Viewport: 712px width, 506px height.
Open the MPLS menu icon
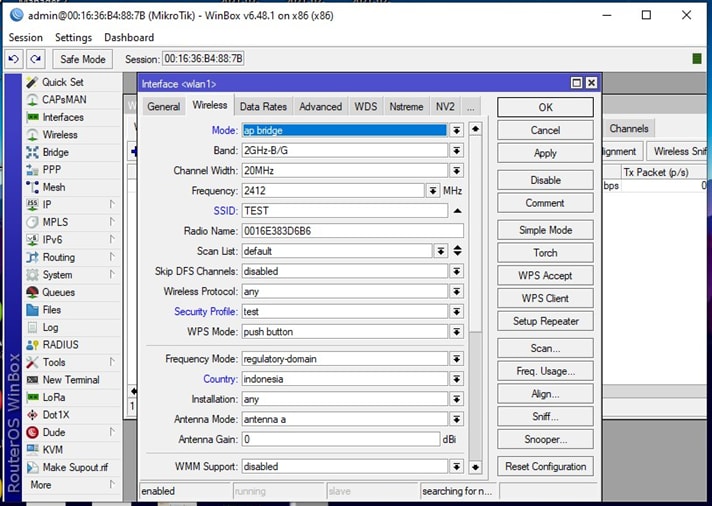point(32,222)
